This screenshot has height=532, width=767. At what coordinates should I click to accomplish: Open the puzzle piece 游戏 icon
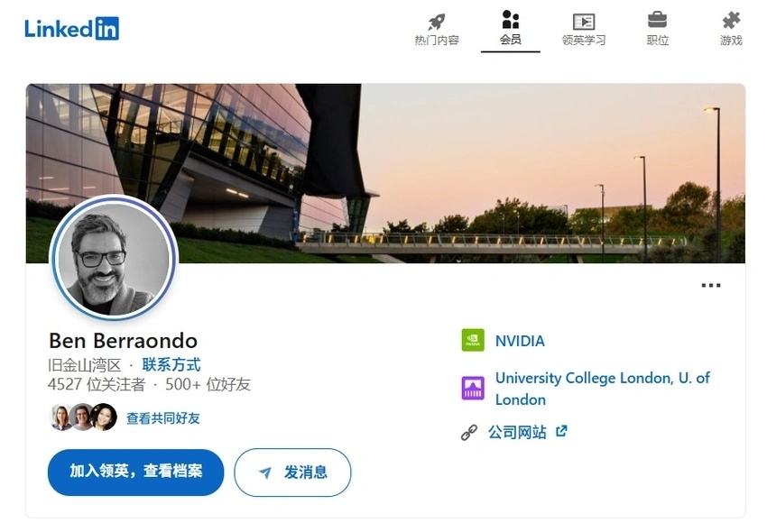[731, 21]
